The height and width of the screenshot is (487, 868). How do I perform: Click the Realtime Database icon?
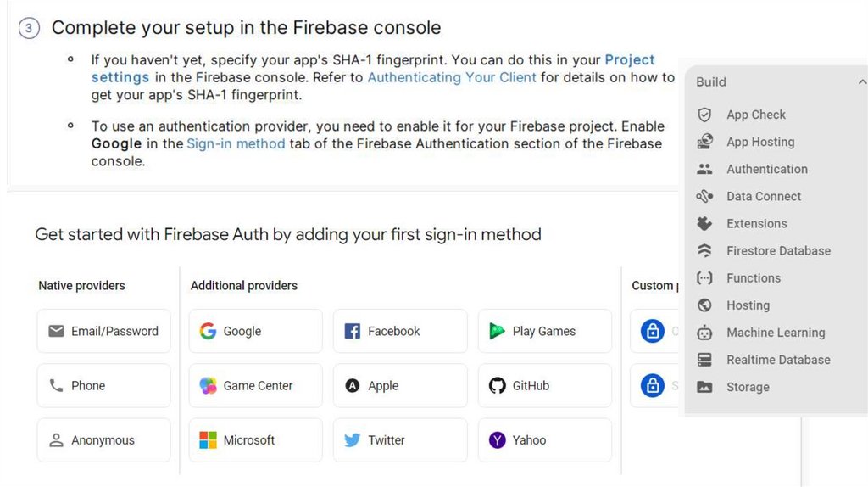pos(704,360)
